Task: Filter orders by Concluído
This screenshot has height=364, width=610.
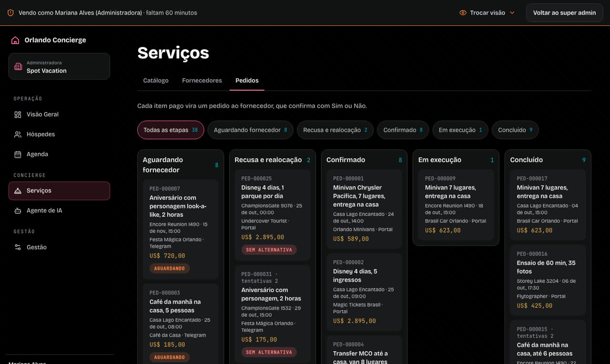Action: pos(515,130)
